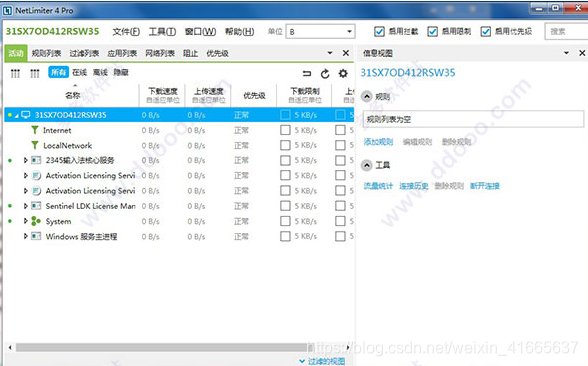Switch to the 优先级 tab
The image size is (588, 366).
(217, 53)
